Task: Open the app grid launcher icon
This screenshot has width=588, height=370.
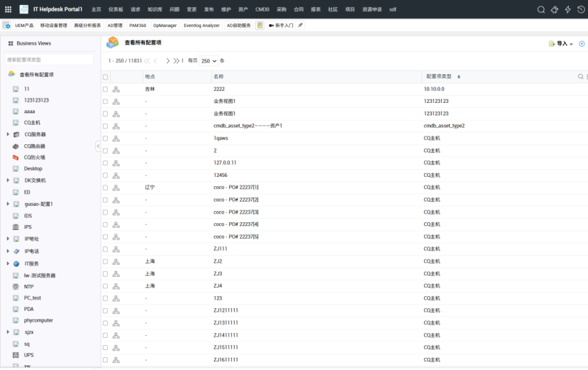Action: pos(8,9)
